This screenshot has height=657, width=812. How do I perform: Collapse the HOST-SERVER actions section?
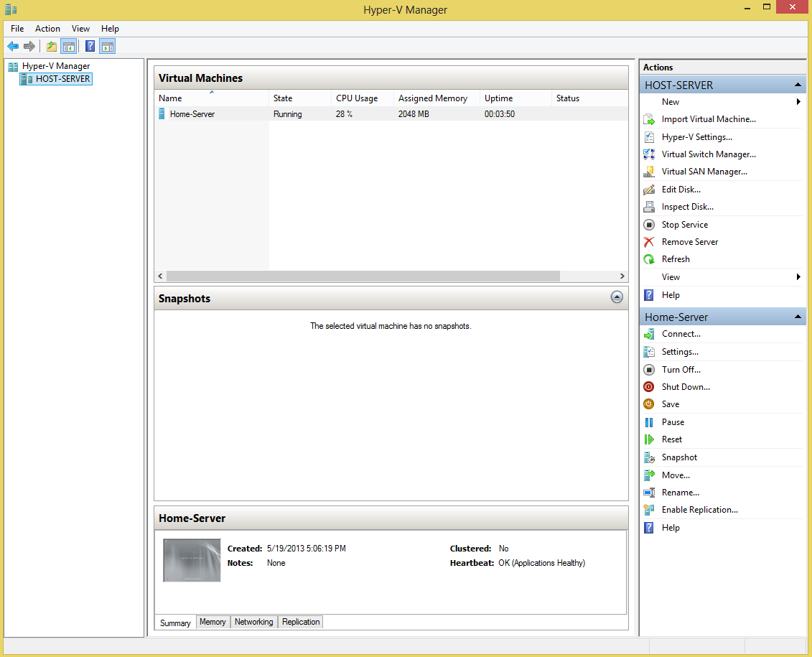click(x=798, y=85)
